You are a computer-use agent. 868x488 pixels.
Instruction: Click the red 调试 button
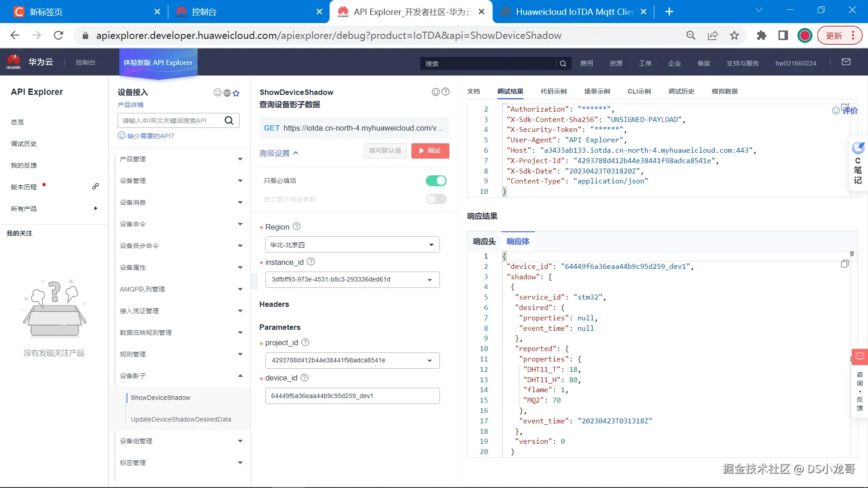pos(430,151)
